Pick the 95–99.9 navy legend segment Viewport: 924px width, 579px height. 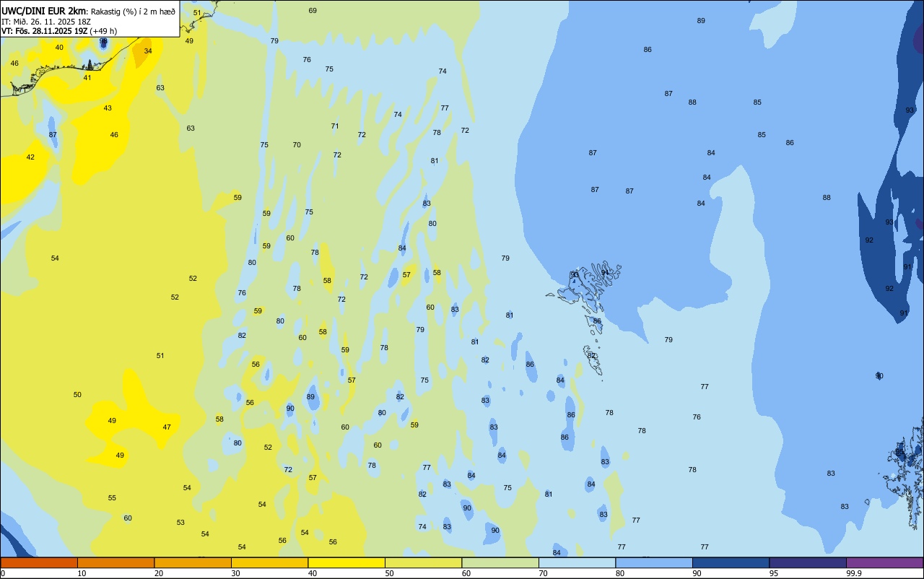(x=808, y=562)
